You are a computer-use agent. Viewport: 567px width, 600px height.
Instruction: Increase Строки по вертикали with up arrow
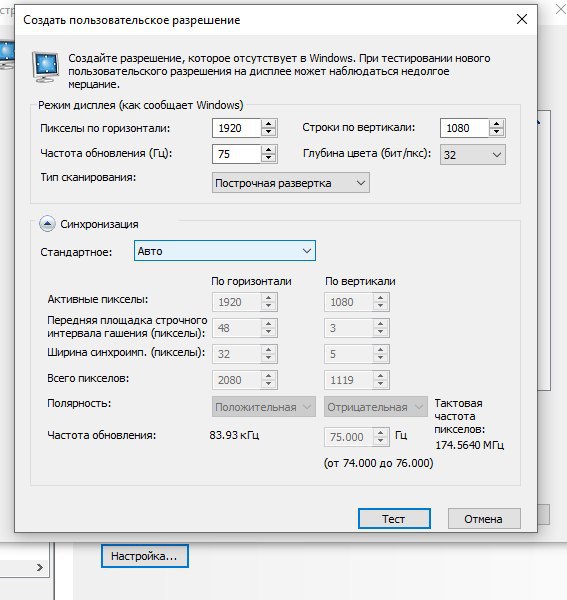click(x=496, y=124)
